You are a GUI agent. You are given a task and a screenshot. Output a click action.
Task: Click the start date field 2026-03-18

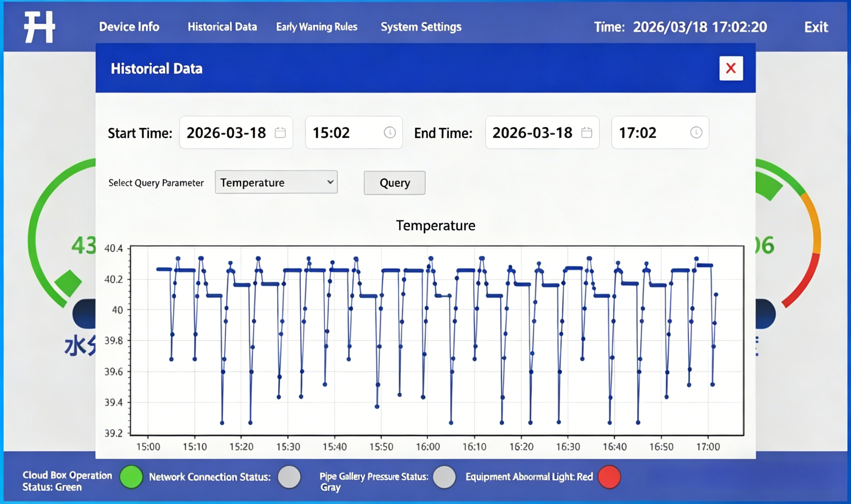tap(226, 132)
